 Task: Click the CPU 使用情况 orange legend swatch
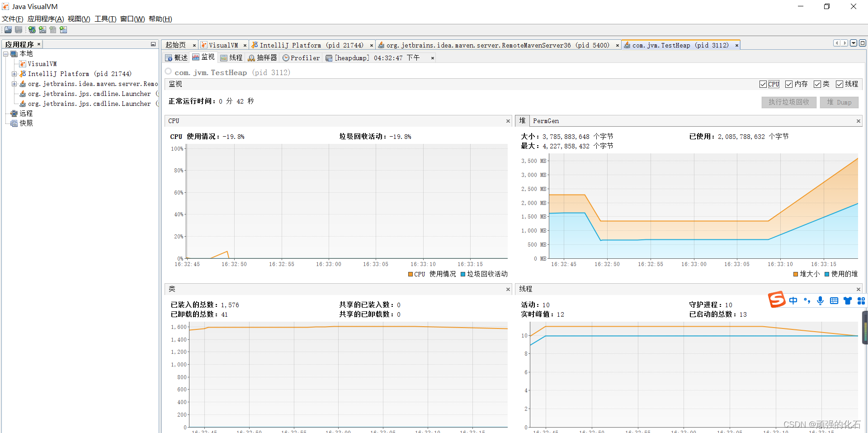click(x=410, y=274)
